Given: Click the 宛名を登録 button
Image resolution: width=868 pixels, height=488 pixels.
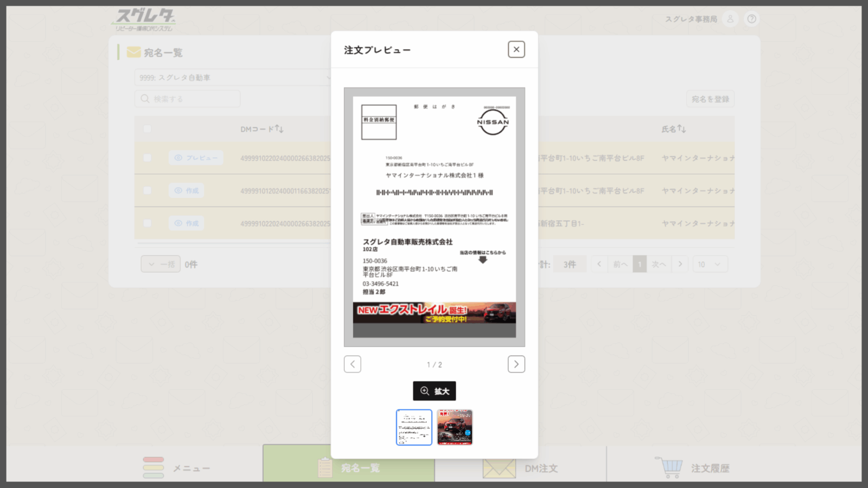Looking at the screenshot, I should pyautogui.click(x=710, y=99).
